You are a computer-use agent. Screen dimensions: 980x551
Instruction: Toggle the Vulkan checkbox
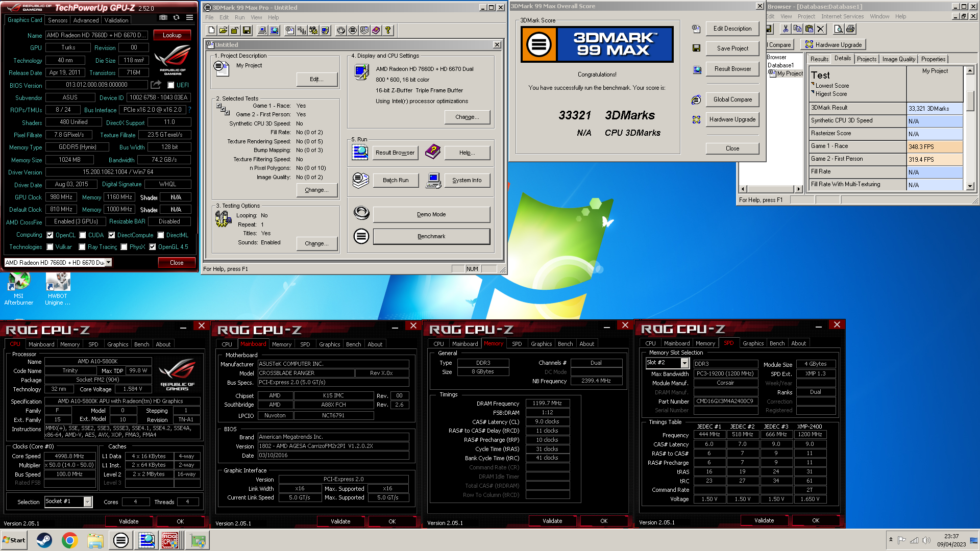click(x=50, y=247)
